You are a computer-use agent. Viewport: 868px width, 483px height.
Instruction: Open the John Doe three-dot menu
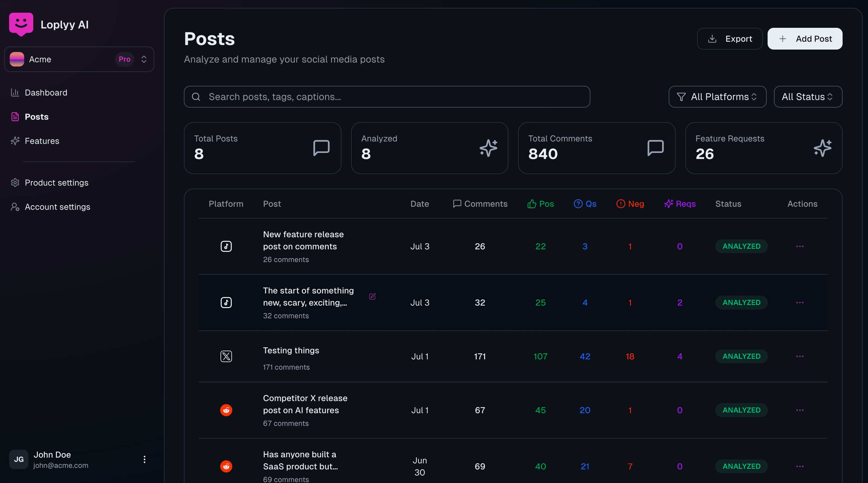(144, 459)
